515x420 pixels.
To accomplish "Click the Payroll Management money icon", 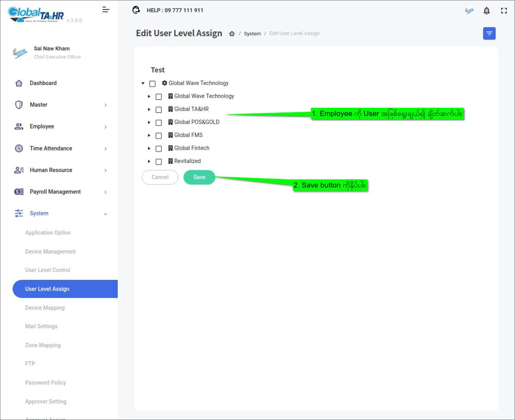I will 19,192.
